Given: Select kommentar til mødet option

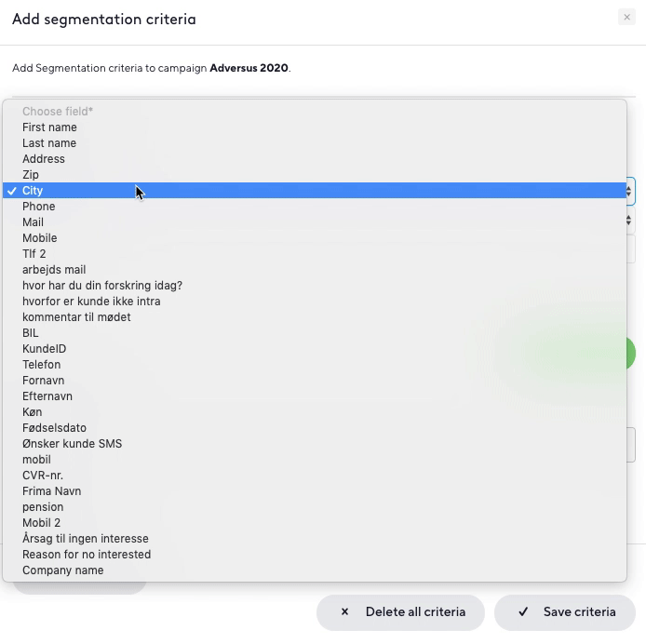Looking at the screenshot, I should pyautogui.click(x=315, y=317).
